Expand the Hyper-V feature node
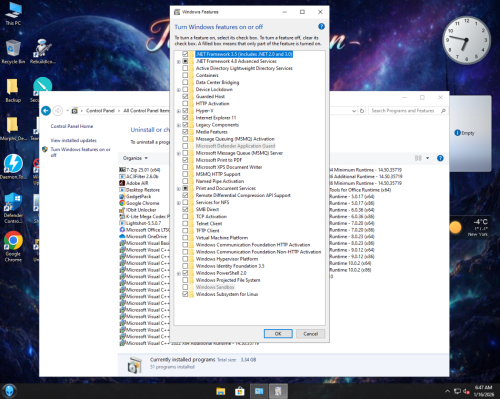Image resolution: width=500 pixels, height=399 pixels. click(179, 111)
